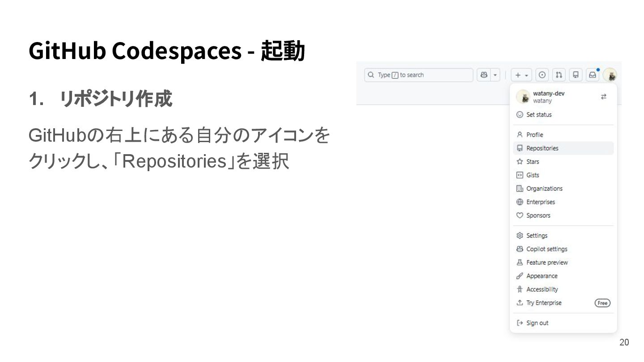The image size is (644, 362).
Task: Open the notifications inbox icon
Action: pos(592,75)
